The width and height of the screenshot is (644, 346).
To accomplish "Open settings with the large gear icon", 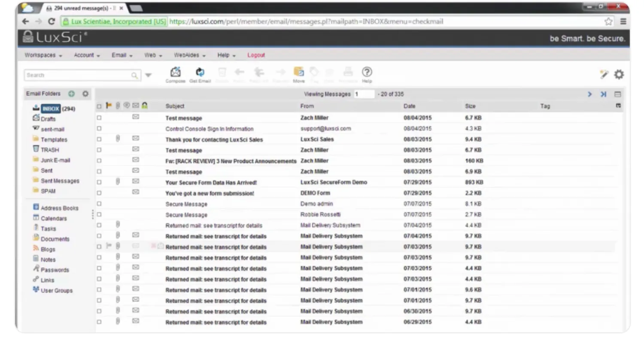I will coord(619,75).
